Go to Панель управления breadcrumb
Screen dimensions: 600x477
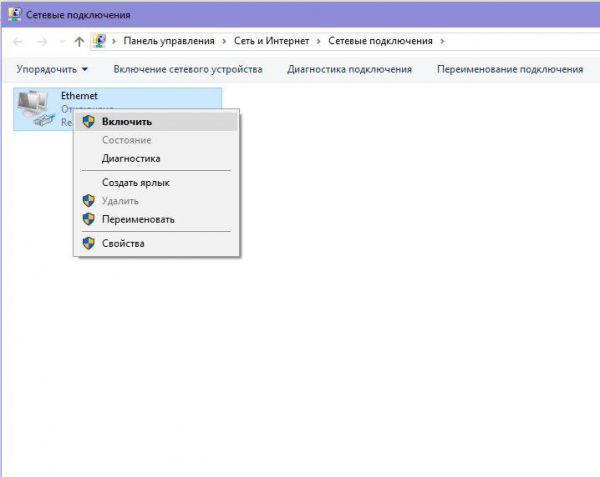[169, 41]
